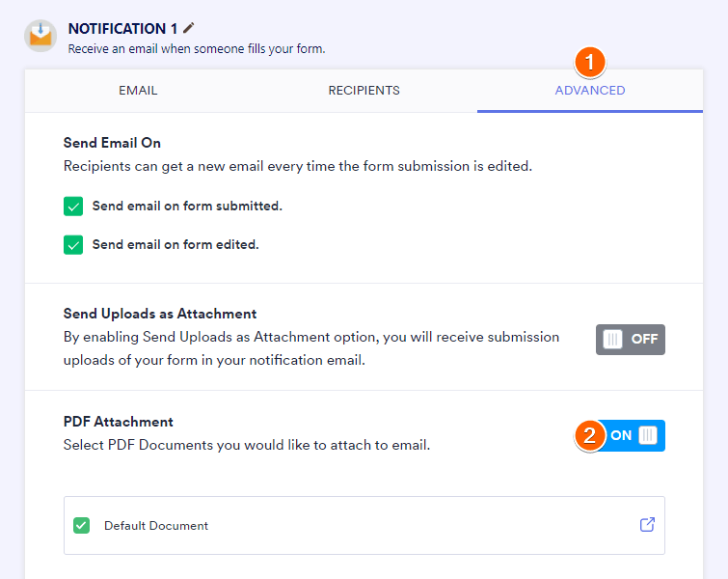The height and width of the screenshot is (579, 728).
Task: Switch to the EMAIL tab
Action: (138, 91)
